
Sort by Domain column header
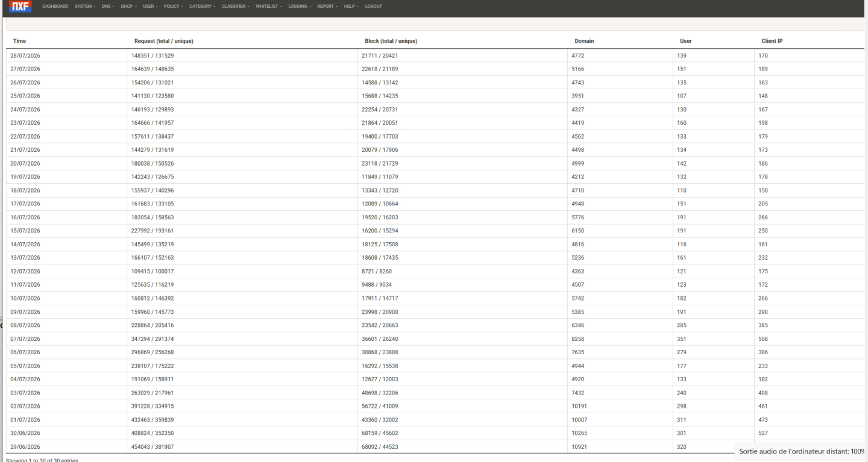pyautogui.click(x=584, y=41)
